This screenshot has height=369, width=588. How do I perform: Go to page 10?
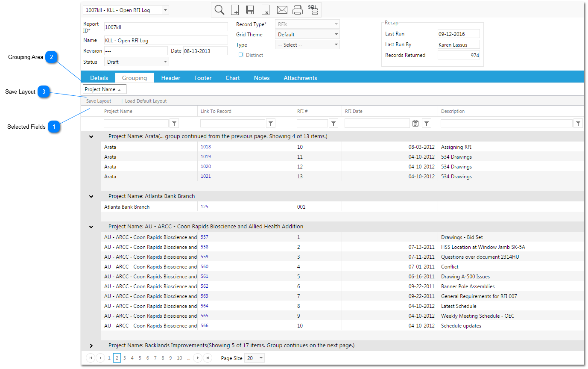(179, 358)
